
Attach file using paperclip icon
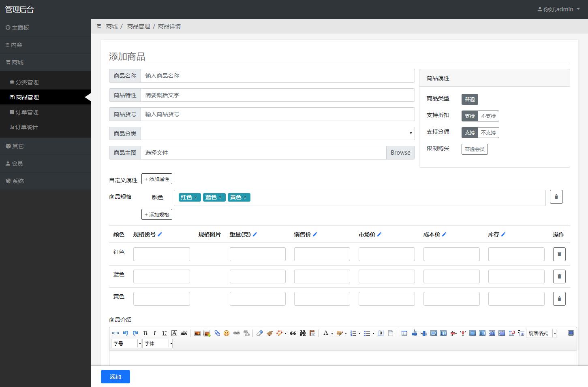(217, 333)
